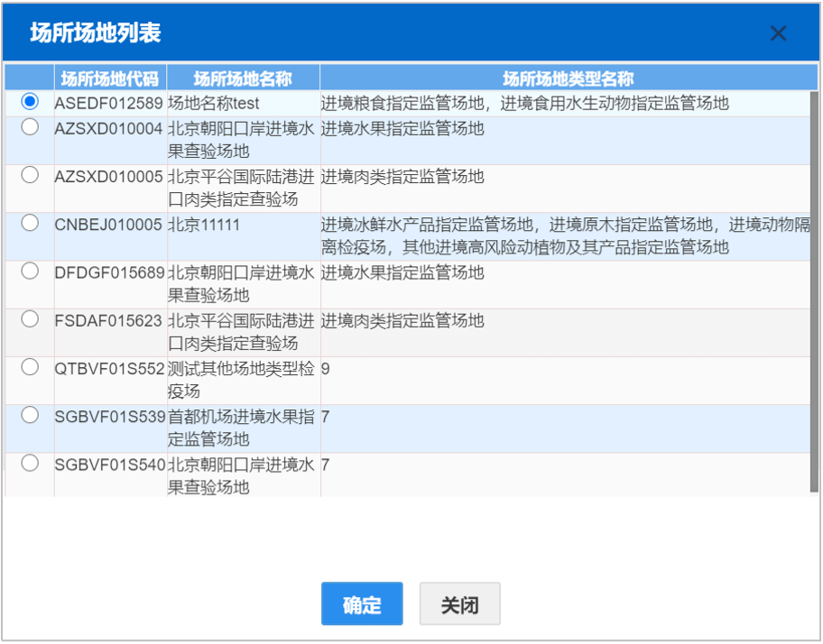Select radio button for AZSXD010004
This screenshot has width=823, height=644.
pyautogui.click(x=30, y=126)
